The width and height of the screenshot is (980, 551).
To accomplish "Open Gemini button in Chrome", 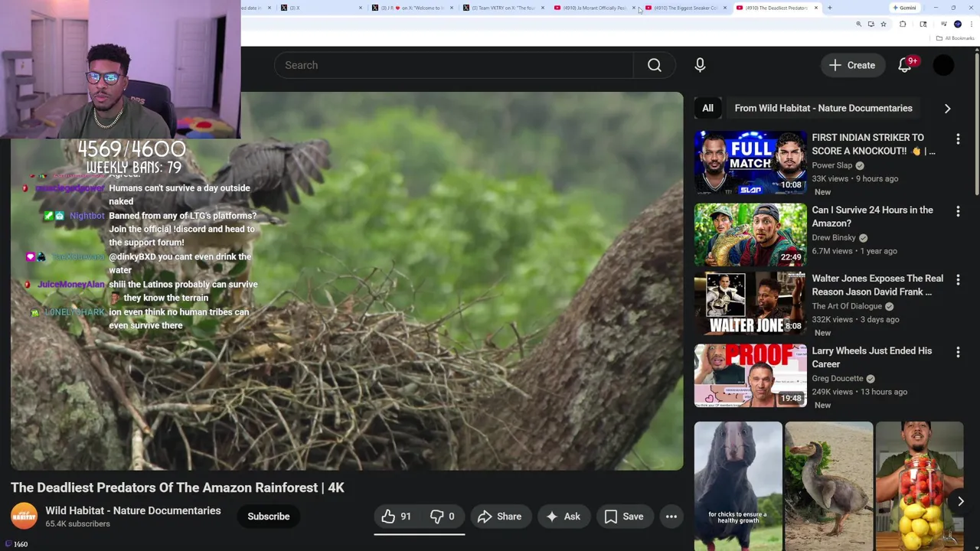I will pos(904,8).
